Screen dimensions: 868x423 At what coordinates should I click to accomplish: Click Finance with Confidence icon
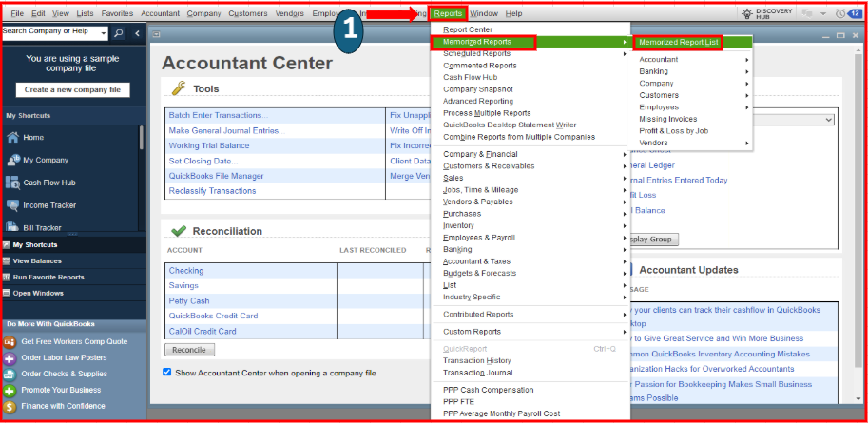pyautogui.click(x=10, y=407)
